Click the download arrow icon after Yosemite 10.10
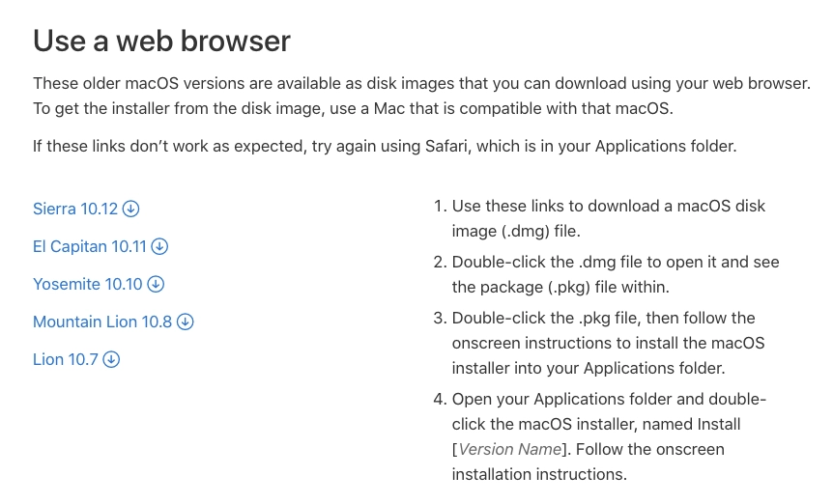Image resolution: width=833 pixels, height=504 pixels. (156, 284)
